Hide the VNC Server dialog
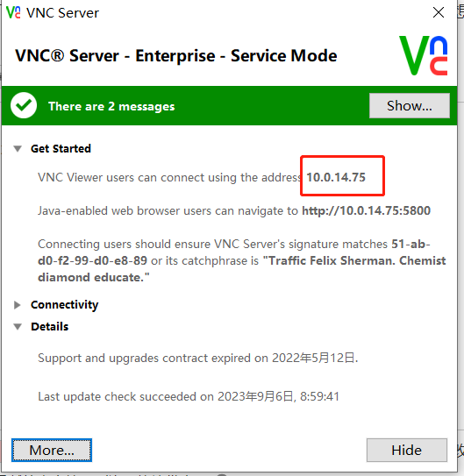 (x=407, y=451)
